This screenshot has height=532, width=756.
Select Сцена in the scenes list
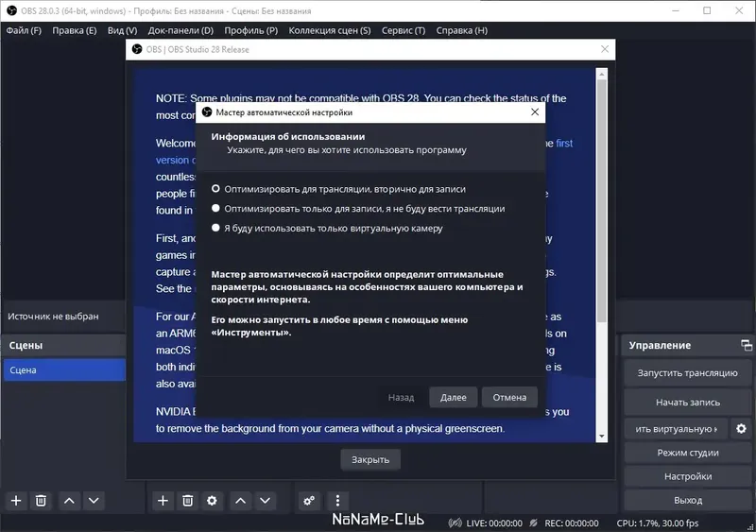click(64, 369)
